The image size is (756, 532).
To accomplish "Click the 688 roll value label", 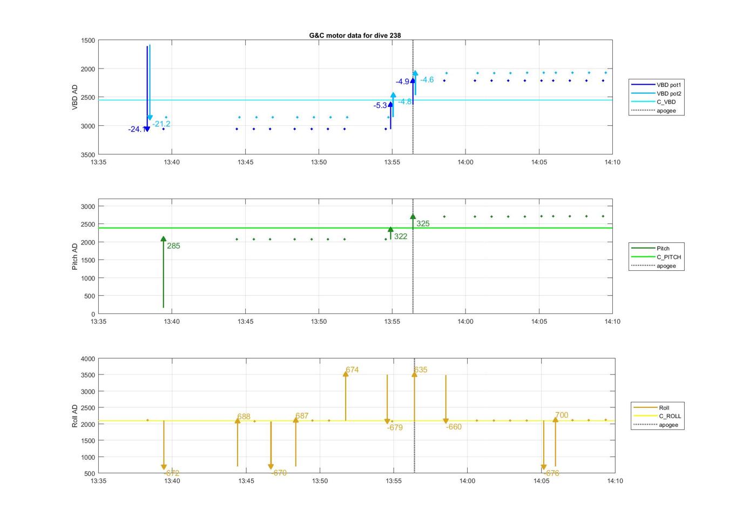I will (x=244, y=417).
